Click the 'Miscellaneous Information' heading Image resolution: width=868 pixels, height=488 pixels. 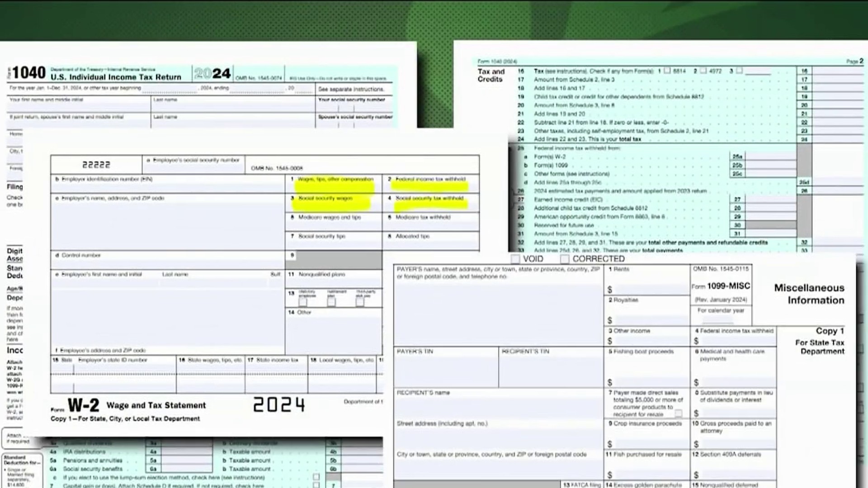(809, 294)
